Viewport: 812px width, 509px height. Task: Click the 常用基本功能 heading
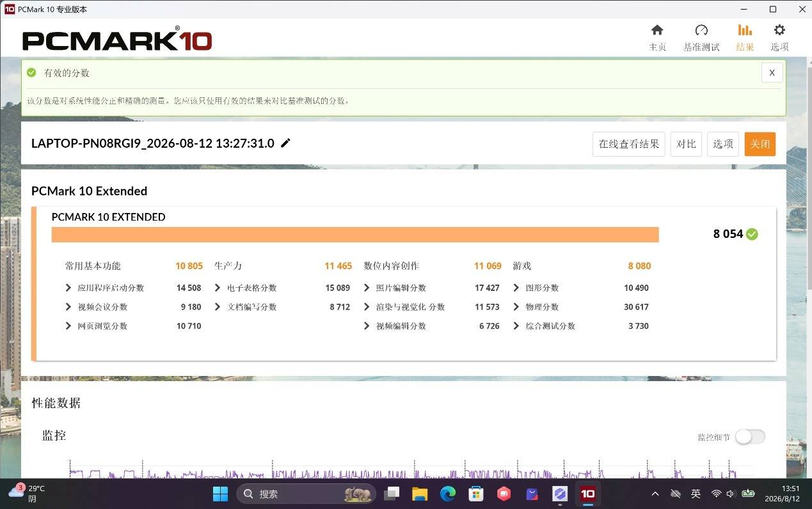coord(93,266)
